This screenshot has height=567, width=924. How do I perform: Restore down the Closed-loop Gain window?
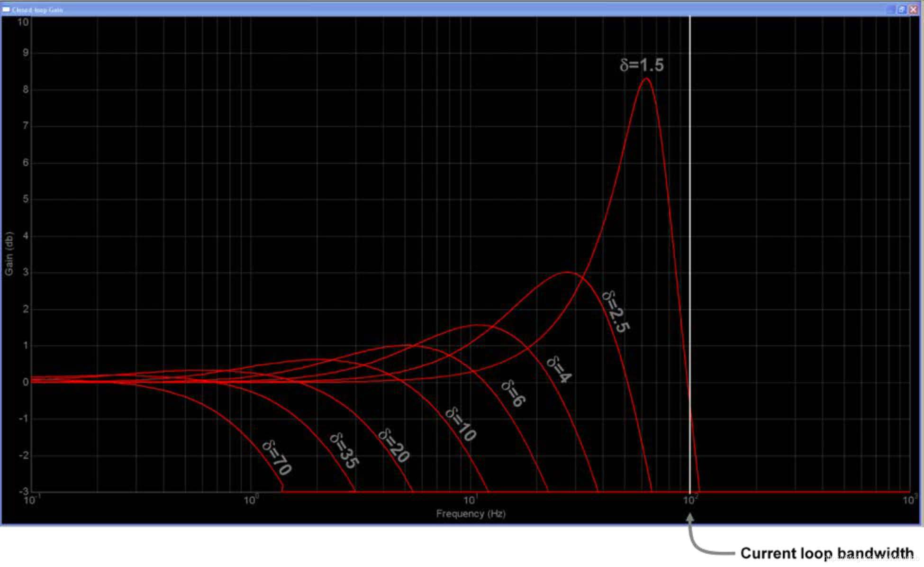(x=902, y=9)
